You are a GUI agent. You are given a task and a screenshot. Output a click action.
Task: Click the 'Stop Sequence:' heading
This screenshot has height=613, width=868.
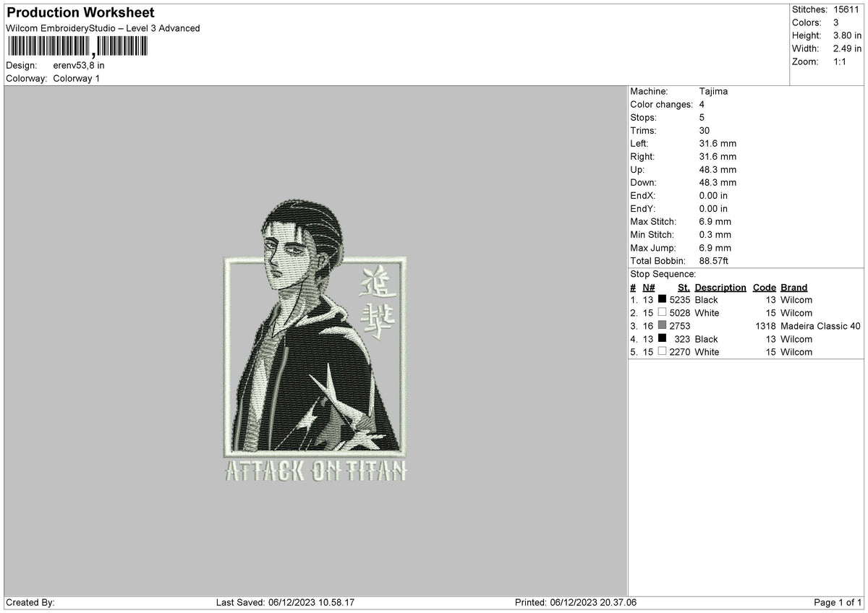click(x=663, y=274)
